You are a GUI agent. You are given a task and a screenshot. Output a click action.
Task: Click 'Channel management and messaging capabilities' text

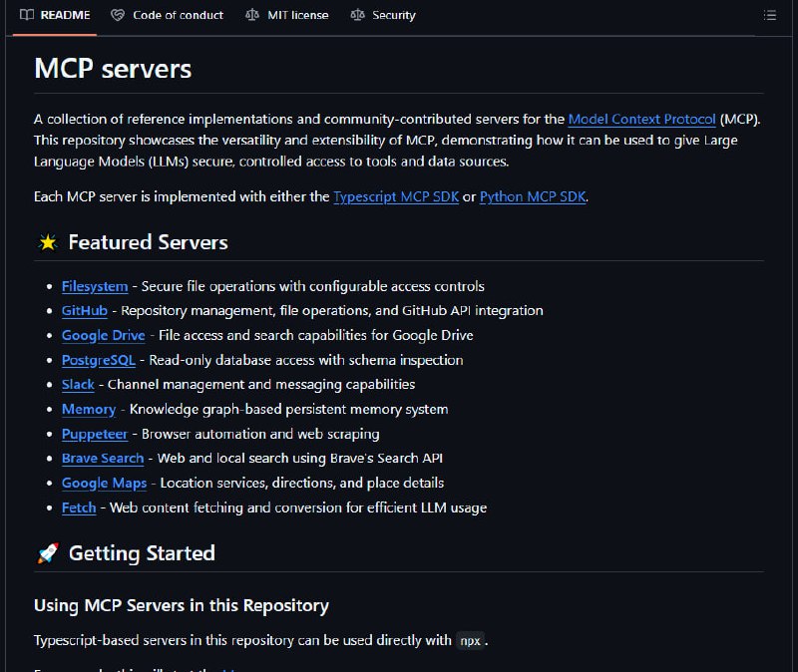tap(261, 385)
